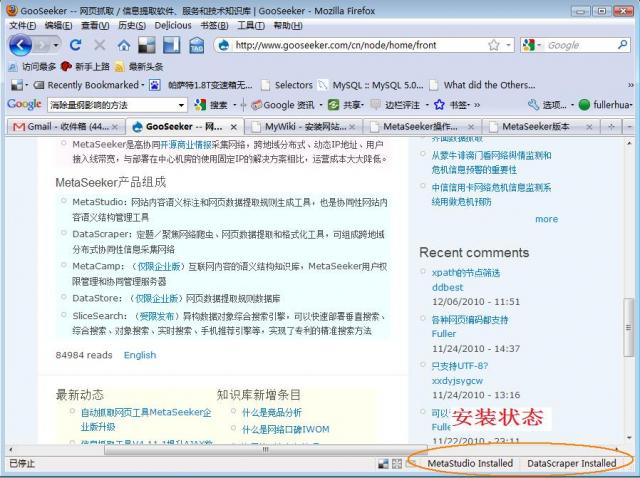
Task: Open the History menu
Action: coord(132,26)
